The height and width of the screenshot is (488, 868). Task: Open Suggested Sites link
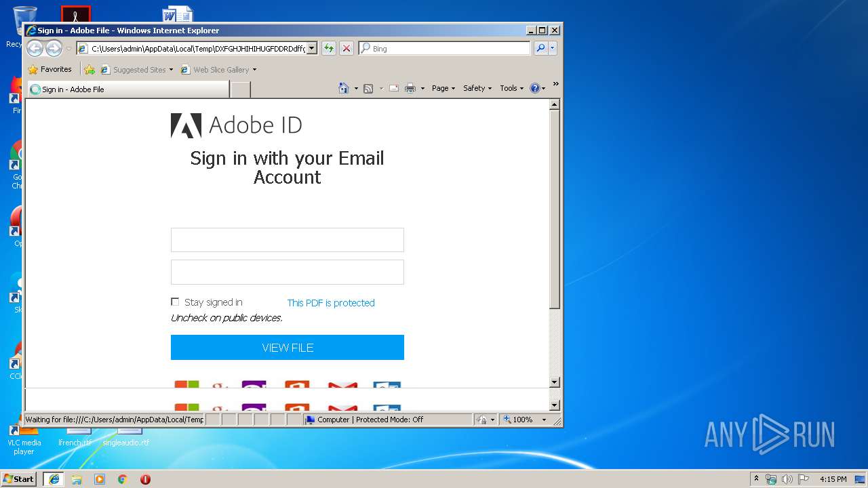[x=138, y=69]
